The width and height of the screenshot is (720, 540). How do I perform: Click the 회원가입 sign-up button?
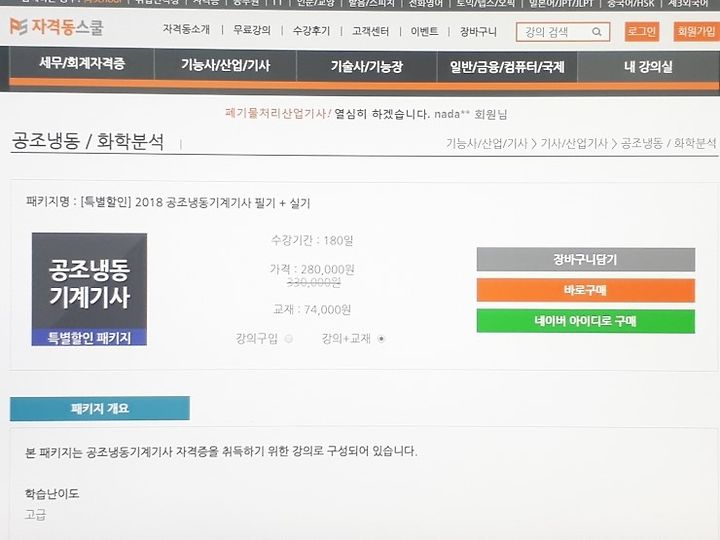[696, 32]
